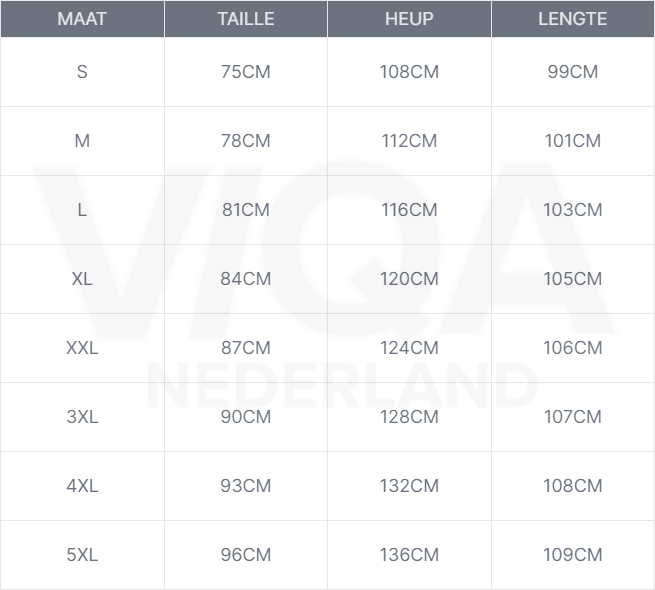Click the 93CM taille value

point(245,486)
